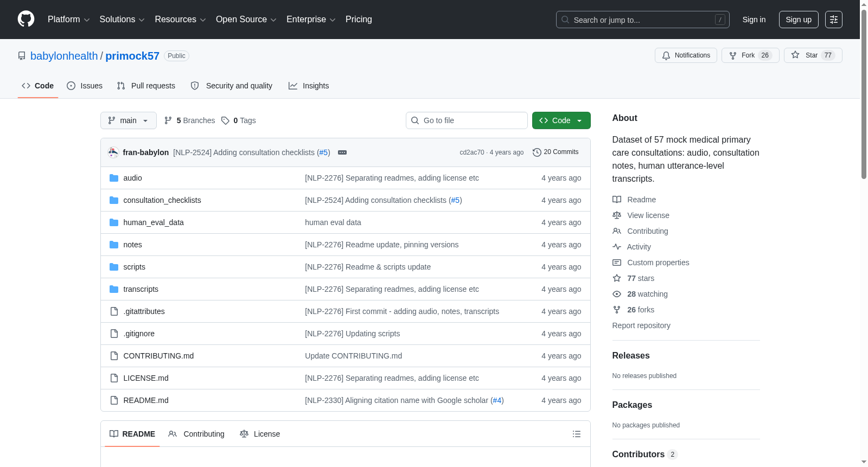The image size is (868, 467).
Task: Click the Sign up button
Action: pos(799,20)
